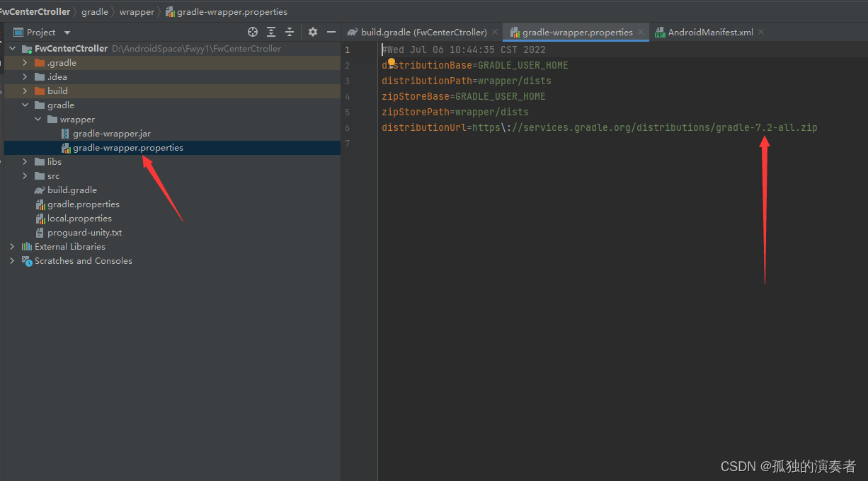This screenshot has height=481, width=868.
Task: Expand Scratches and Consoles node
Action: [x=12, y=261]
